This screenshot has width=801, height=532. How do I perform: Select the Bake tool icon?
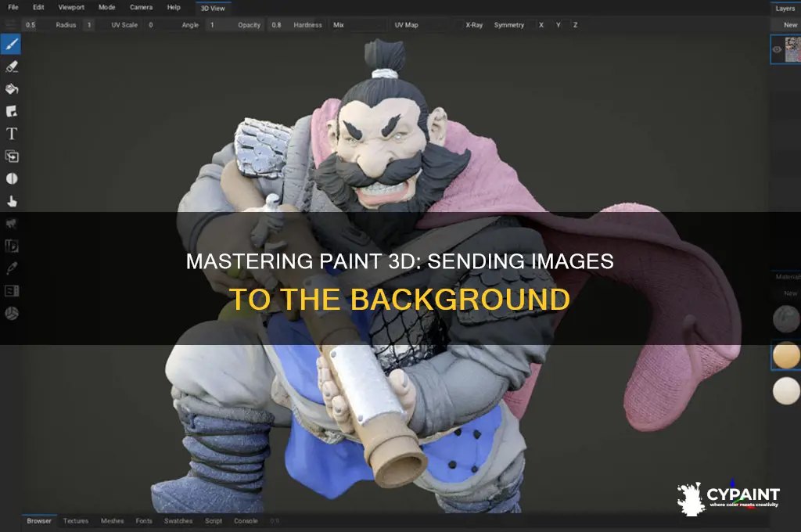11,291
